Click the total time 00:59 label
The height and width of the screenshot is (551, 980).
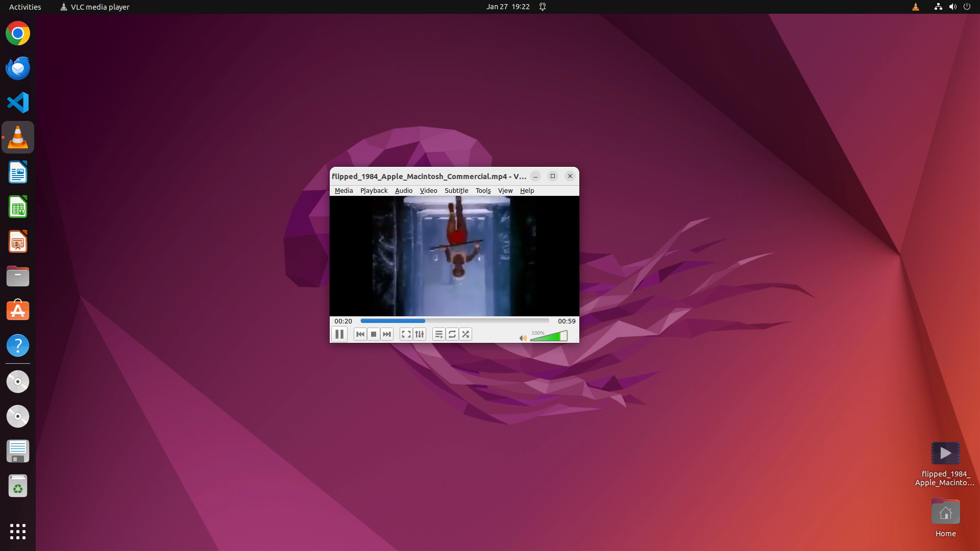click(567, 321)
